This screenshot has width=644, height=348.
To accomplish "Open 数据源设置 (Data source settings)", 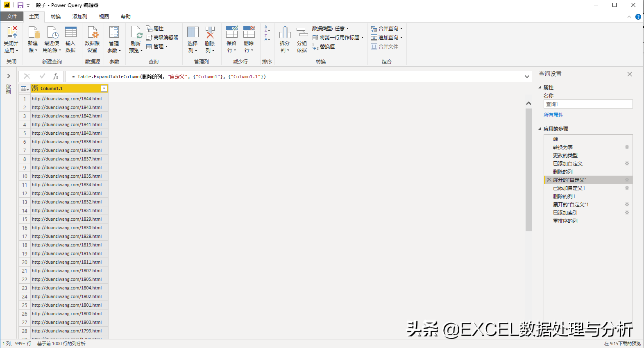I will tap(92, 39).
